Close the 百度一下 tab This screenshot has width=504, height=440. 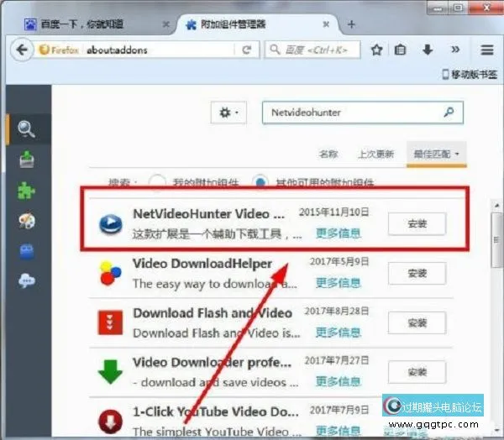point(166,24)
